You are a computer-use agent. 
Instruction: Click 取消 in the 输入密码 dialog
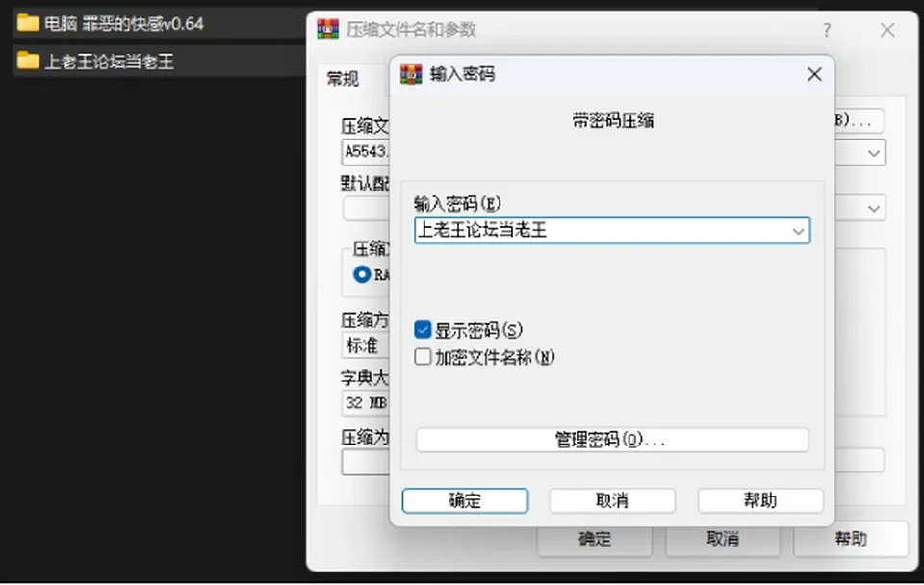point(612,500)
